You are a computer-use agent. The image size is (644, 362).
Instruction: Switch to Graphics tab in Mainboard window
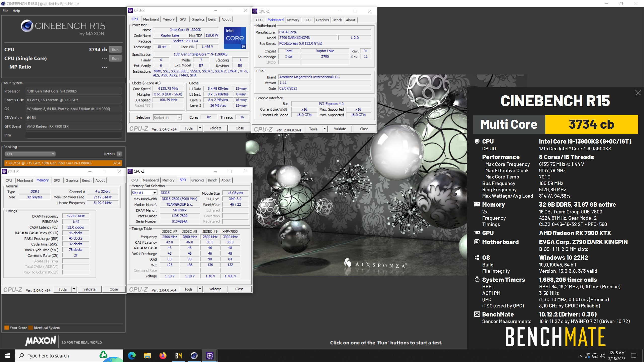(322, 20)
